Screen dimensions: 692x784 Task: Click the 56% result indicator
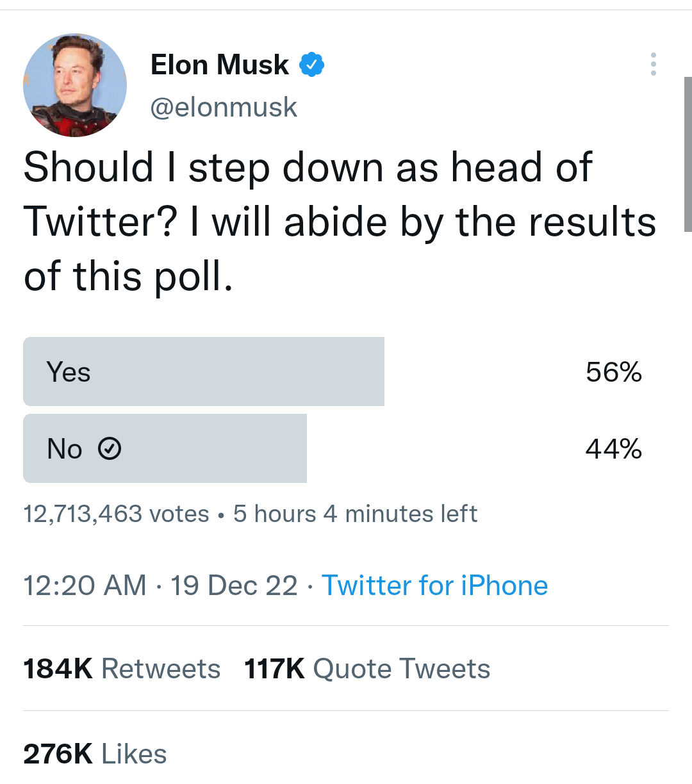click(x=614, y=372)
